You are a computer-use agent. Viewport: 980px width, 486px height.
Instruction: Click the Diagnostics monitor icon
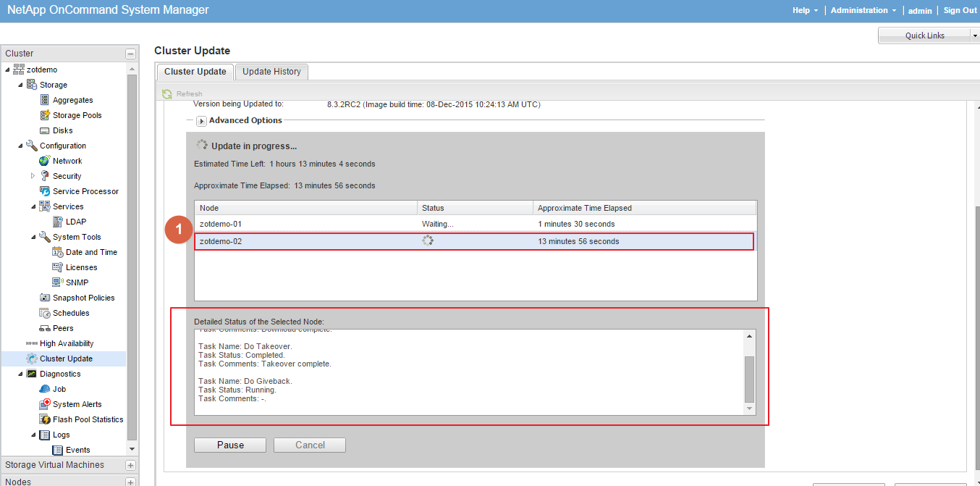click(x=32, y=374)
